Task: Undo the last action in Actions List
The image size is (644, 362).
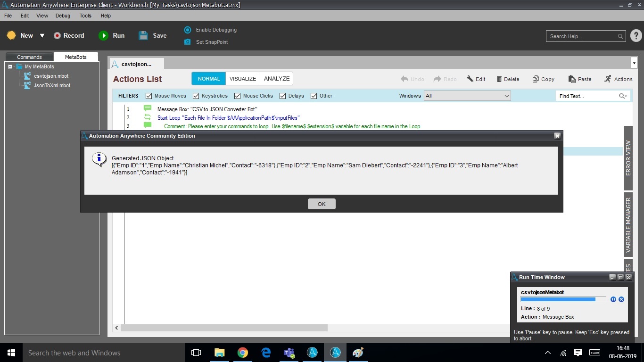Action: (413, 79)
